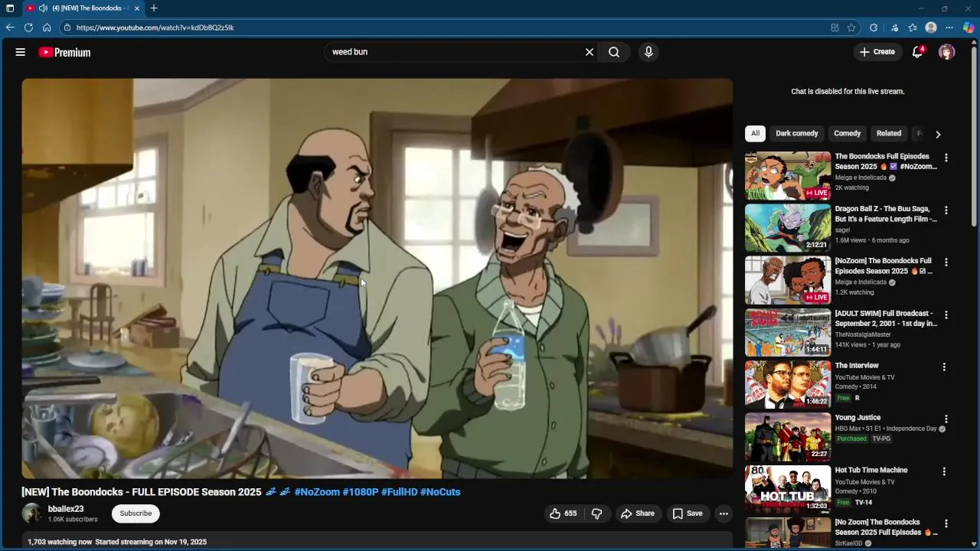Open options for Hot Tub Time Machine

click(x=944, y=471)
